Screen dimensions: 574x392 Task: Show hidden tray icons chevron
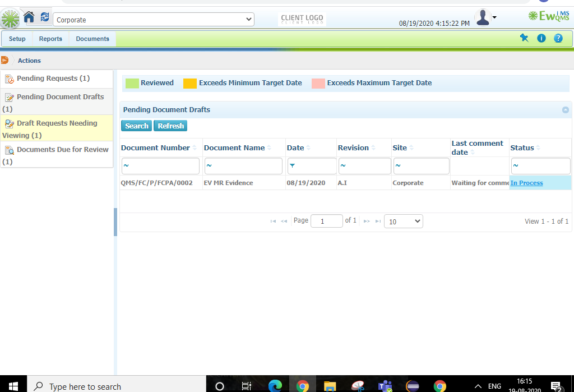(478, 386)
